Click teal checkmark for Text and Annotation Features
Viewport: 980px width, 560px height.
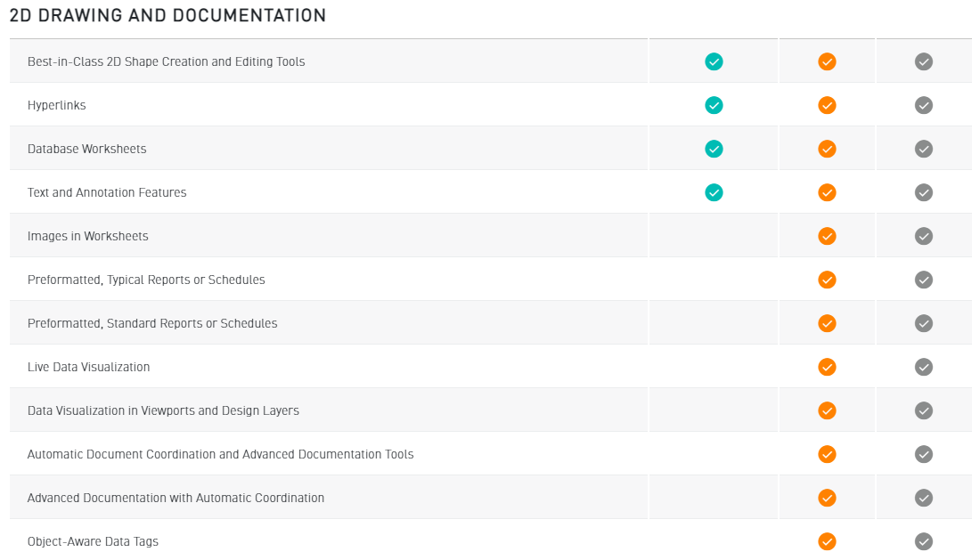(x=714, y=192)
